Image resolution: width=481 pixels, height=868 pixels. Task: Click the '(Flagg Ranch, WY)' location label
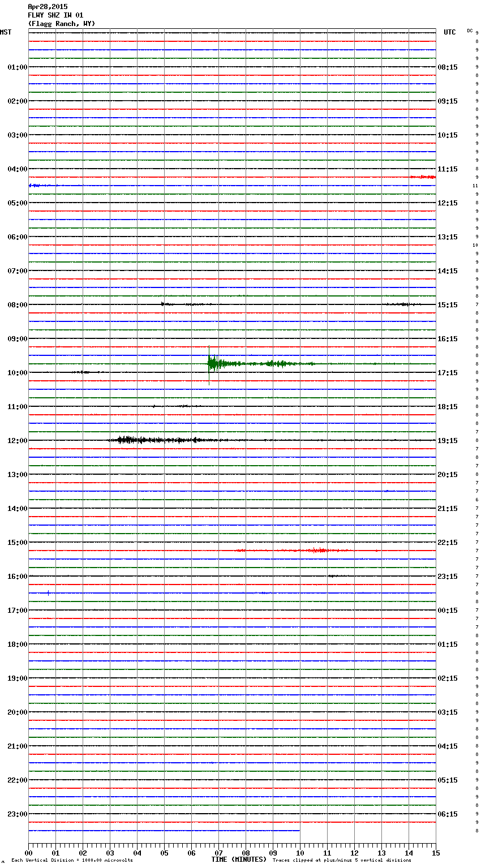(x=62, y=24)
